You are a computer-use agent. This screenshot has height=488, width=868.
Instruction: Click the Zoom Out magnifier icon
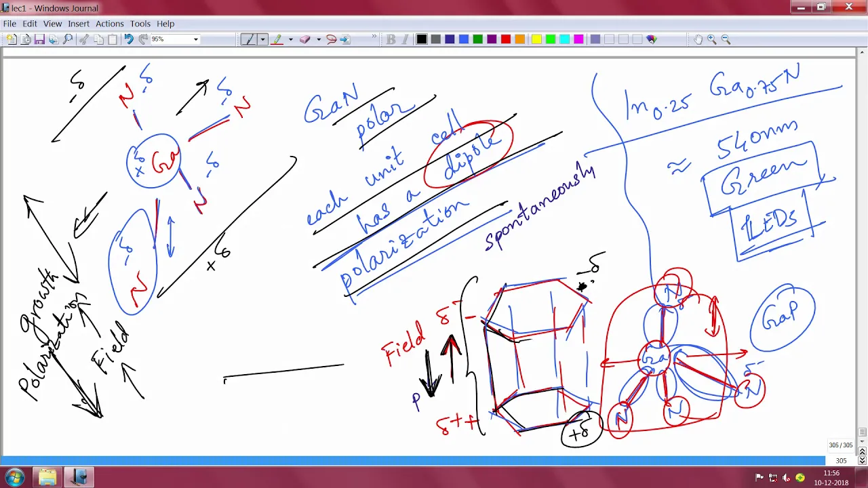pos(726,39)
